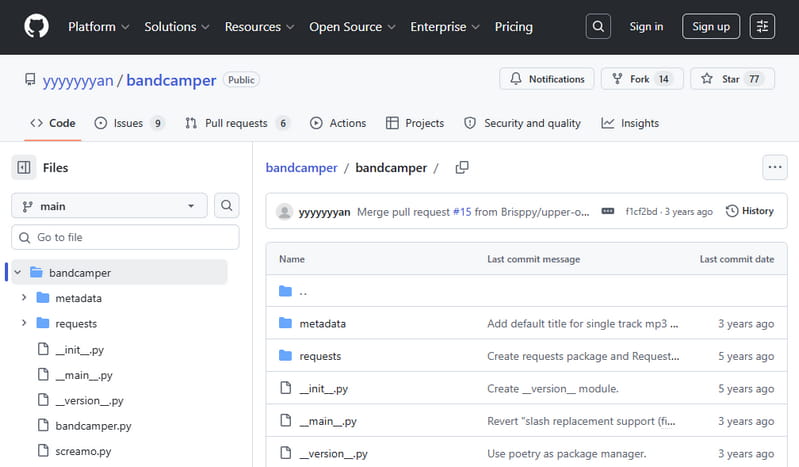
Task: Open commit 'Revert slash replacement support'
Action: [x=581, y=421]
